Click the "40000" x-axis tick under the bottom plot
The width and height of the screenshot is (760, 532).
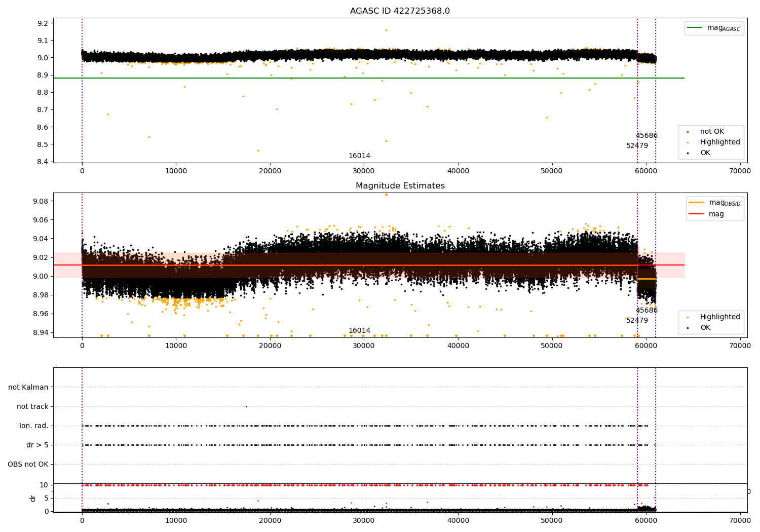point(458,520)
